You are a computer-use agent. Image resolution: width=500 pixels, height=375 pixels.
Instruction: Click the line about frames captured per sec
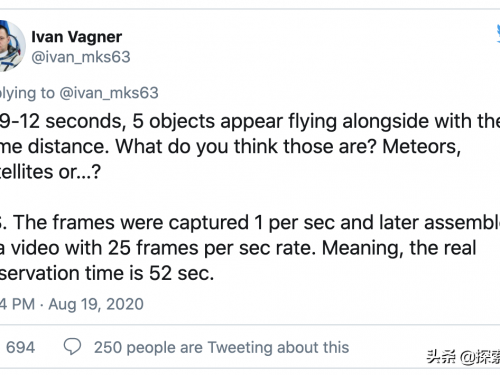250,222
